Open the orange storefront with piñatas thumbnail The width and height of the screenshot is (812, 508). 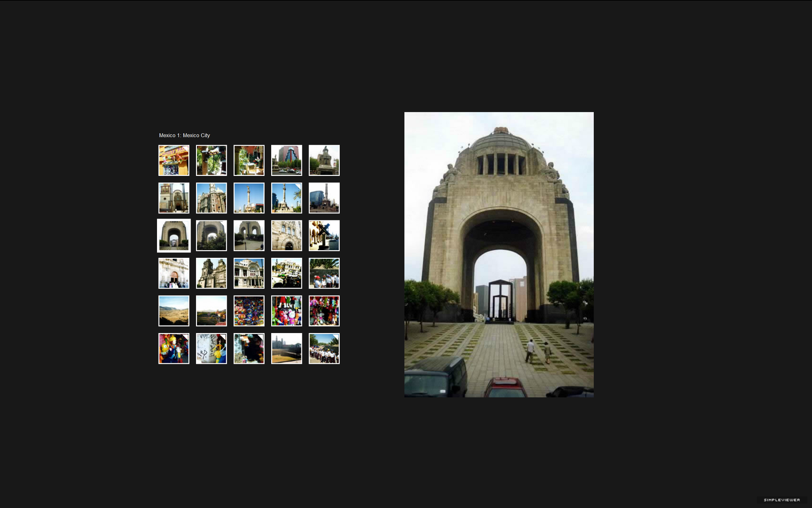pyautogui.click(x=174, y=160)
